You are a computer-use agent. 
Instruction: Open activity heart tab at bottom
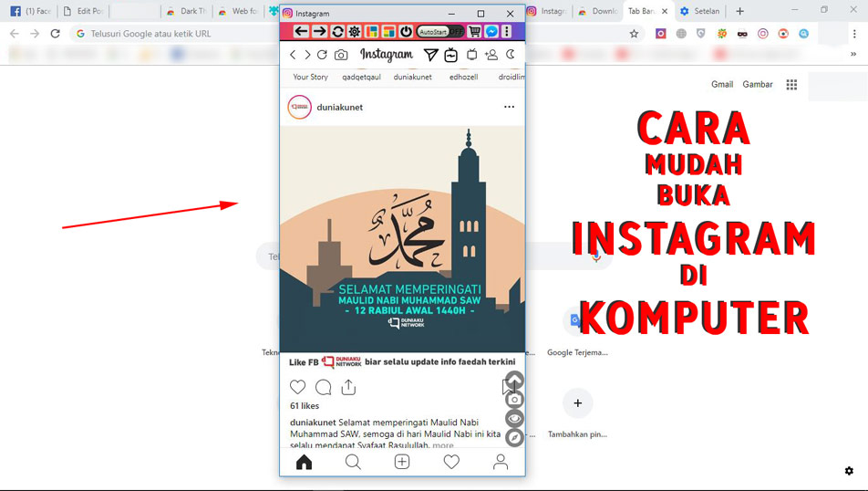[x=451, y=462]
